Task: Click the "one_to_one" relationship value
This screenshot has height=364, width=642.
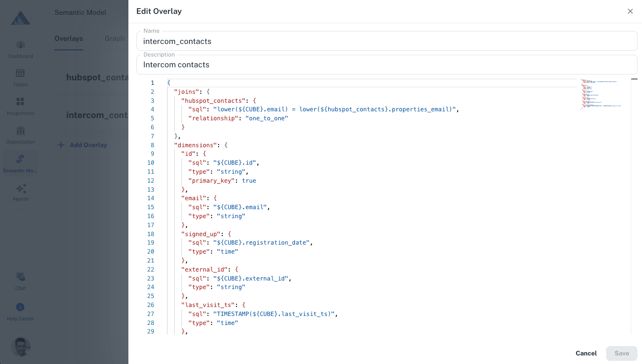Action: (x=267, y=118)
